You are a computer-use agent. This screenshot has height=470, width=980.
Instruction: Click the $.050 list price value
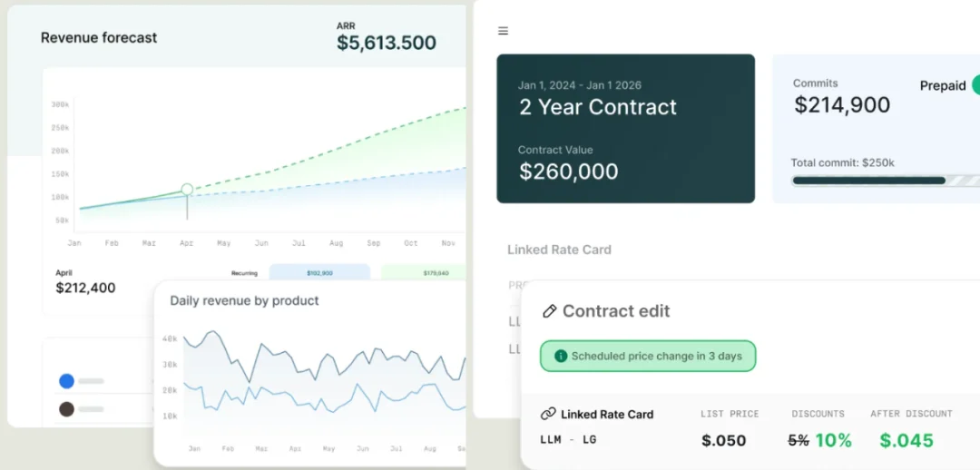pyautogui.click(x=723, y=440)
